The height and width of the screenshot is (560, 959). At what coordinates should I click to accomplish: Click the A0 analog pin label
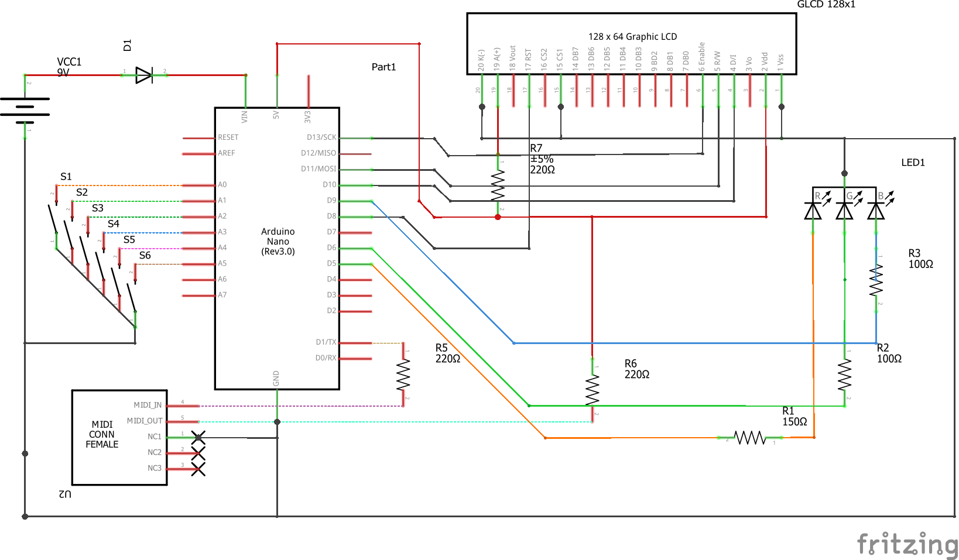(x=222, y=185)
